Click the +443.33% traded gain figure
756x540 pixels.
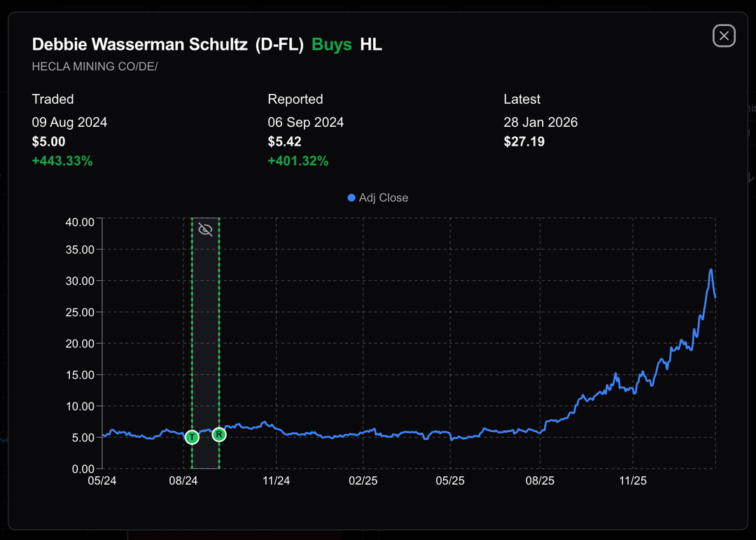(x=62, y=161)
